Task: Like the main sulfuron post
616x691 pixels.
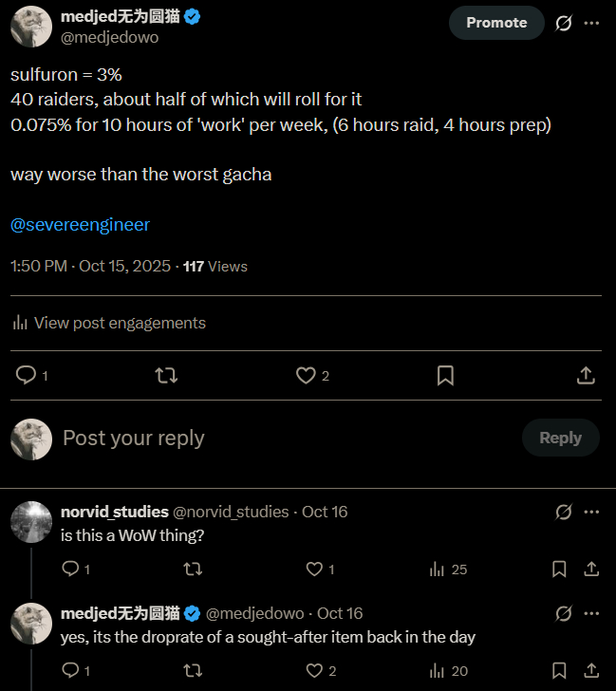Action: (306, 376)
